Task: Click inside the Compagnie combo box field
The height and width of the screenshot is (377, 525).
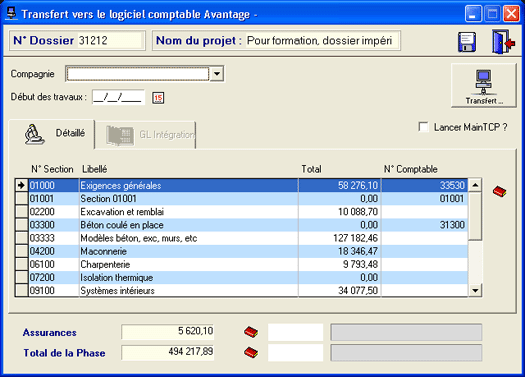Action: point(138,74)
